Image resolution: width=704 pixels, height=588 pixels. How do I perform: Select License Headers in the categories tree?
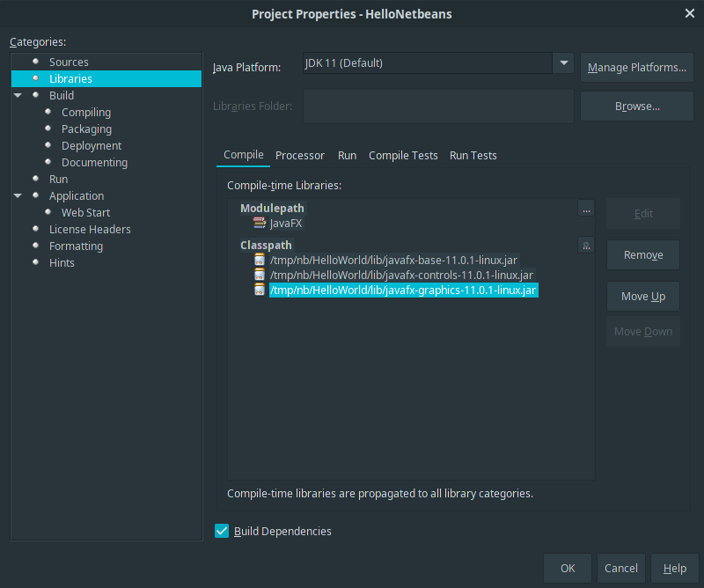[x=90, y=229]
